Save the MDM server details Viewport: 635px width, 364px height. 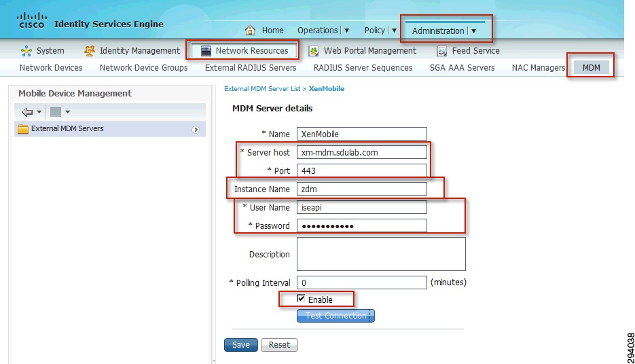coord(241,345)
